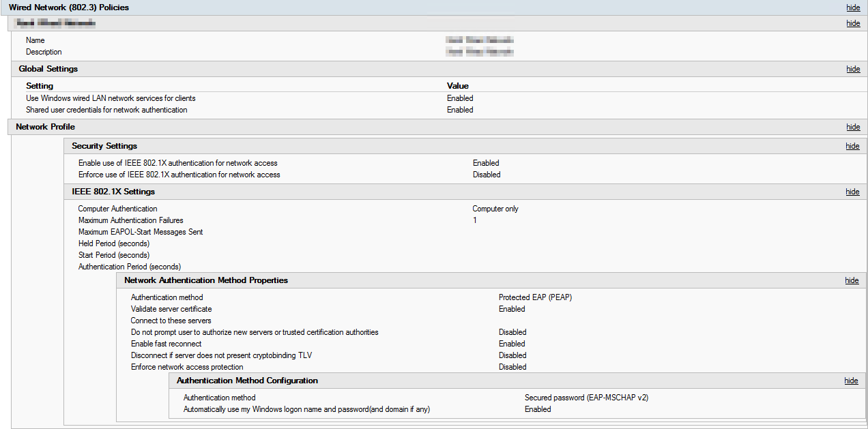Click the Network Profile header title

point(45,127)
